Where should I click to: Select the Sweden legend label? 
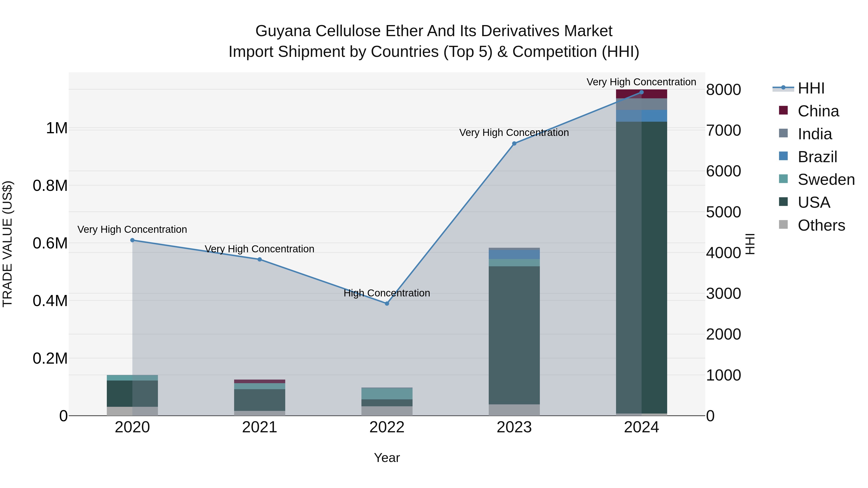point(826,180)
